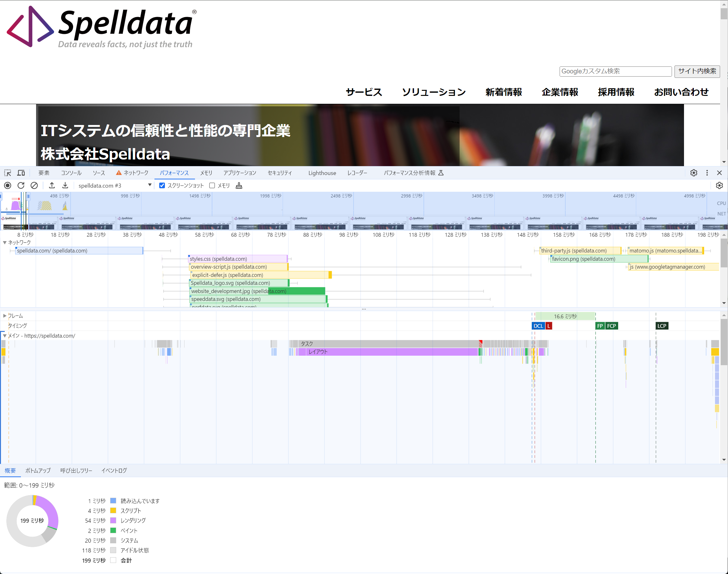Upload a profile with the load icon
The width and height of the screenshot is (728, 574).
52,185
